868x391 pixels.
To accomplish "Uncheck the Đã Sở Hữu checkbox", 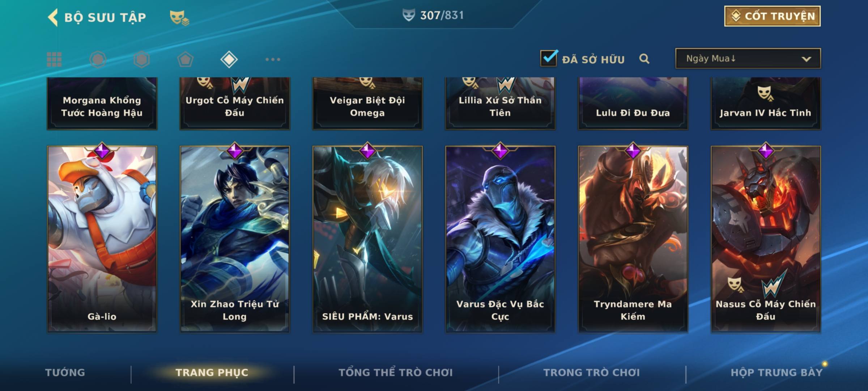I will click(549, 58).
